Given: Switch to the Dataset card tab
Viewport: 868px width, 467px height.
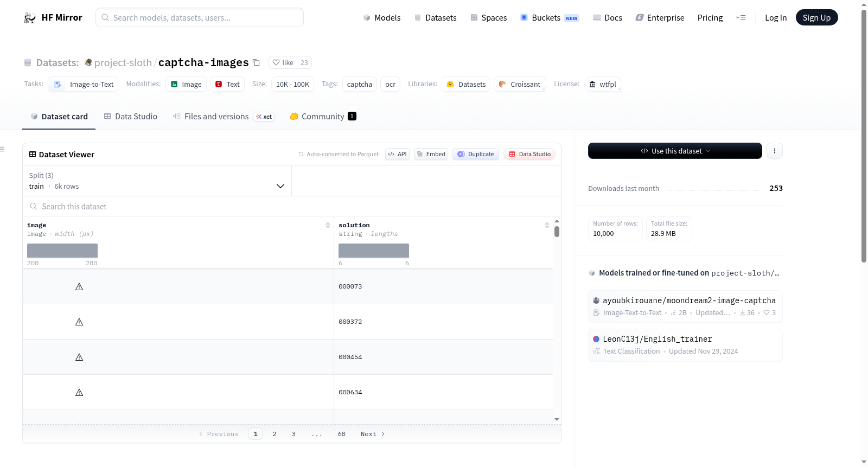Looking at the screenshot, I should tap(59, 117).
